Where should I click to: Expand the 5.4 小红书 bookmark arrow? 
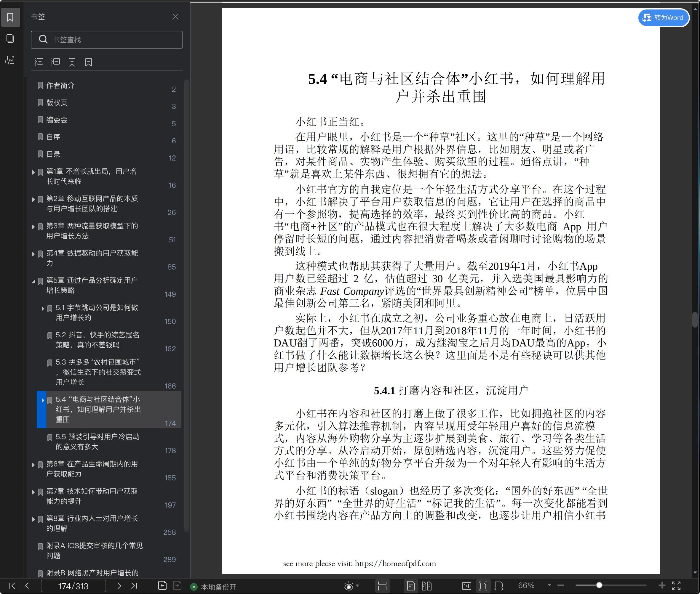(43, 400)
